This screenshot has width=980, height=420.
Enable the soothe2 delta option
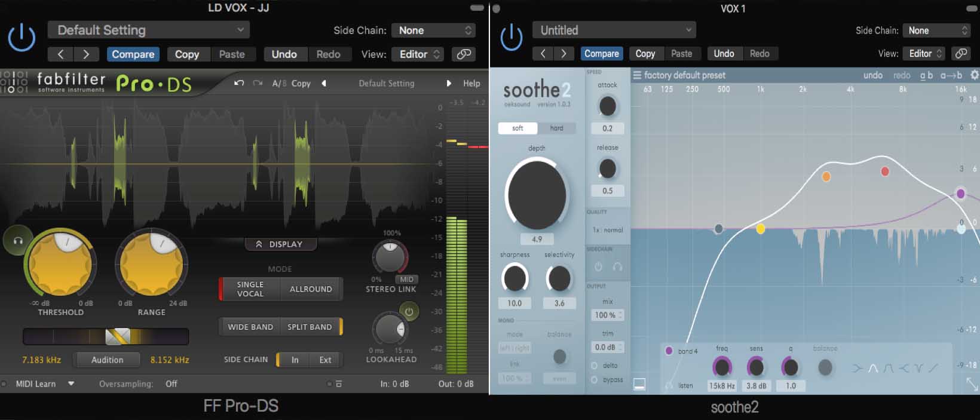click(x=595, y=366)
